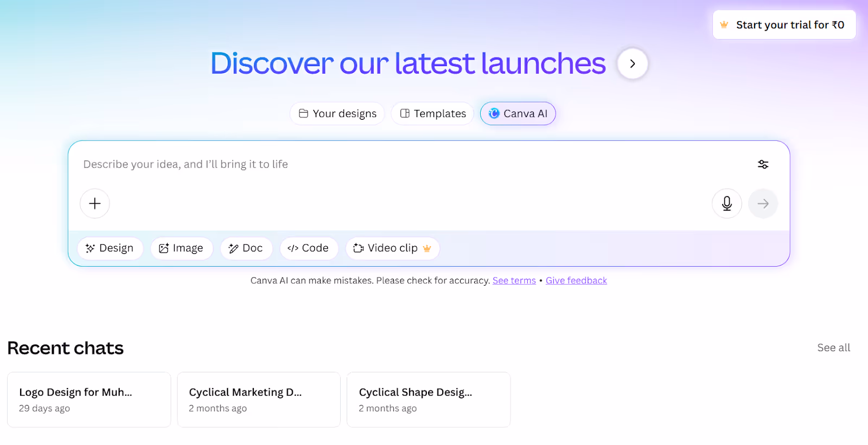Select the Video clip chip
The height and width of the screenshot is (445, 868).
click(392, 248)
